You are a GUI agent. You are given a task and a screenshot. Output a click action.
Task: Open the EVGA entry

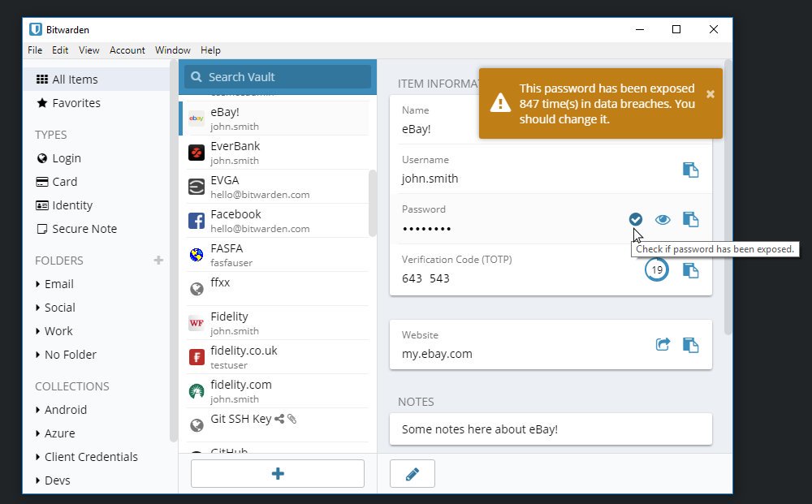(274, 187)
